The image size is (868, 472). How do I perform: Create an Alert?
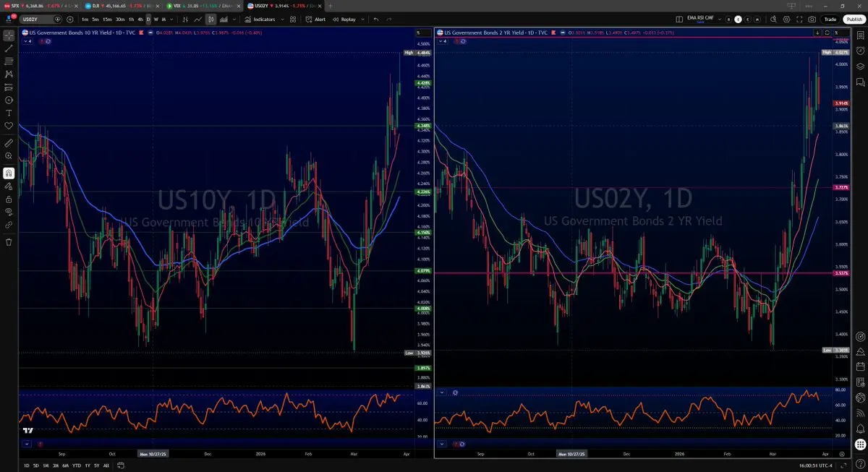pyautogui.click(x=315, y=20)
